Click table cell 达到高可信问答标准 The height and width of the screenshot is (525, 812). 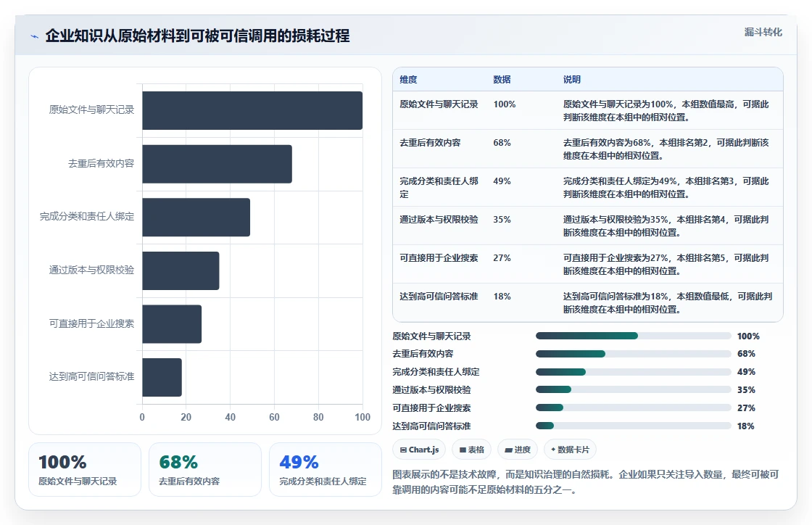[x=439, y=296]
